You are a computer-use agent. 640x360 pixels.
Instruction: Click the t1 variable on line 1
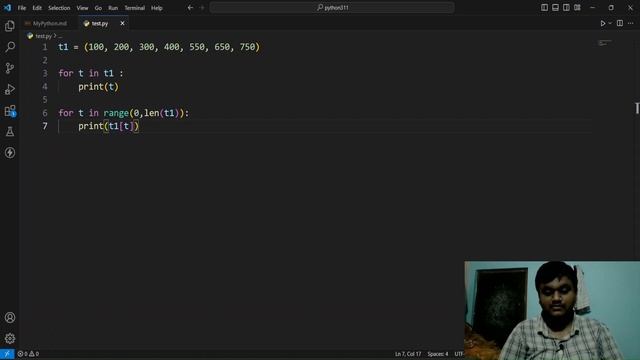(x=63, y=47)
